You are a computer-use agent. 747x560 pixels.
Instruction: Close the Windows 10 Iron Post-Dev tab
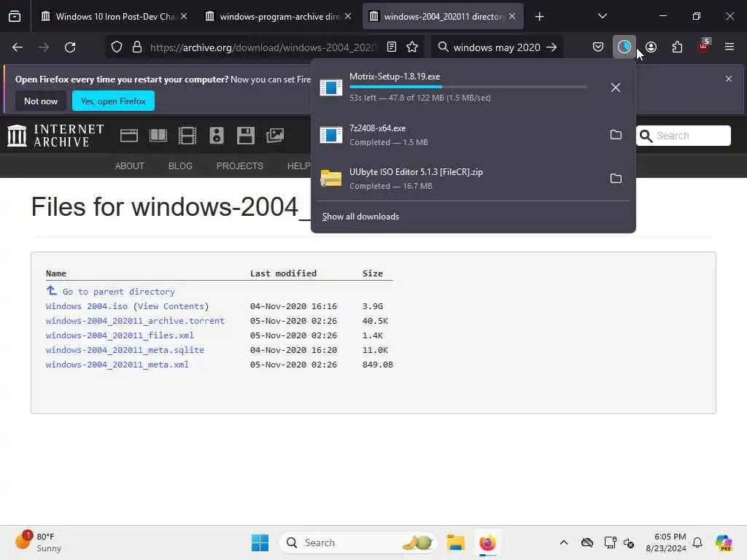coord(184,16)
